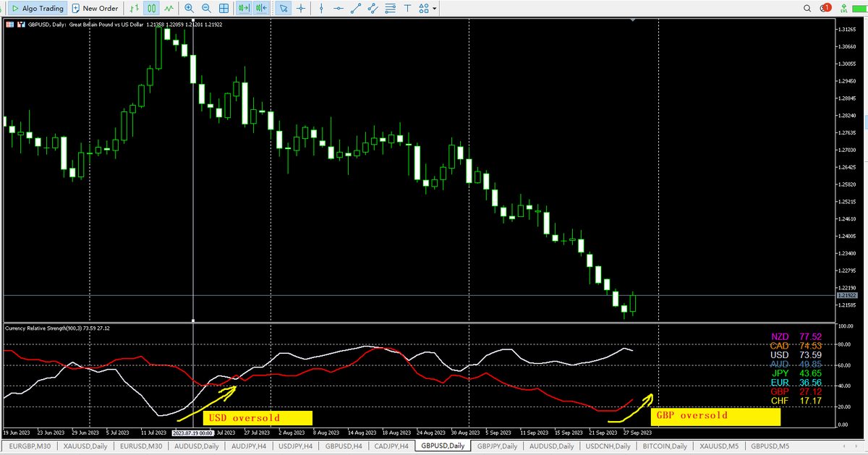
Task: Open the search magnifier in toolbar
Action: [807, 8]
